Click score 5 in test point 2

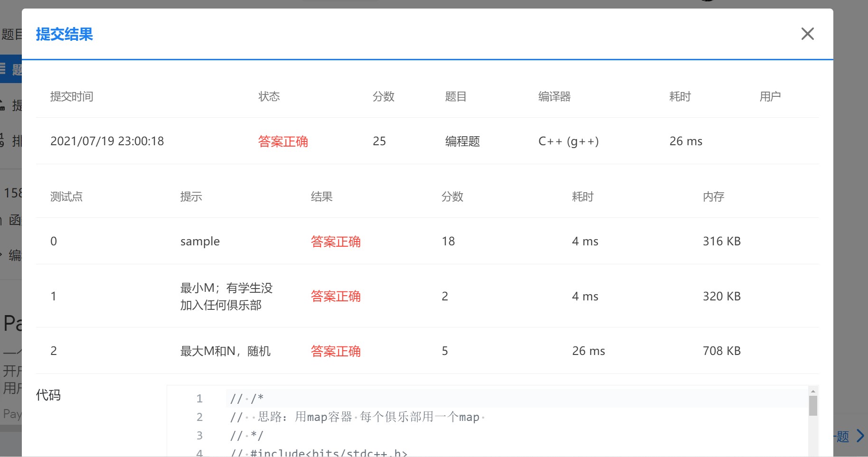(444, 351)
